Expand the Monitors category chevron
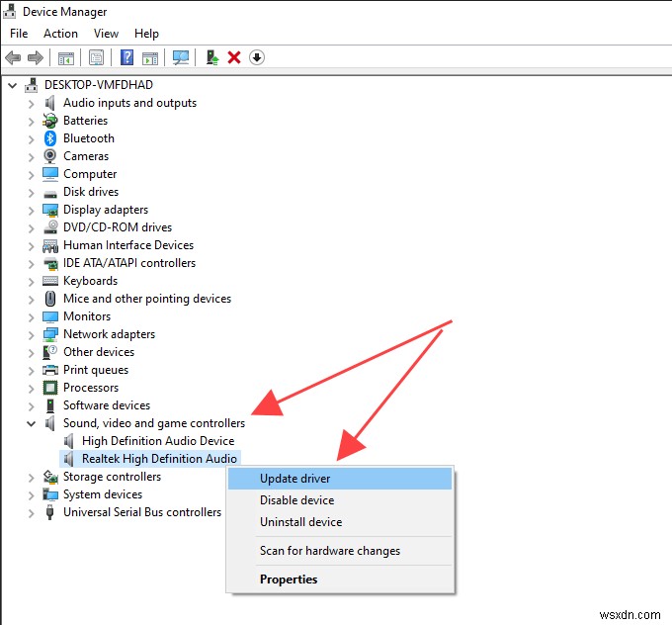The height and width of the screenshot is (625, 672). pyautogui.click(x=31, y=317)
